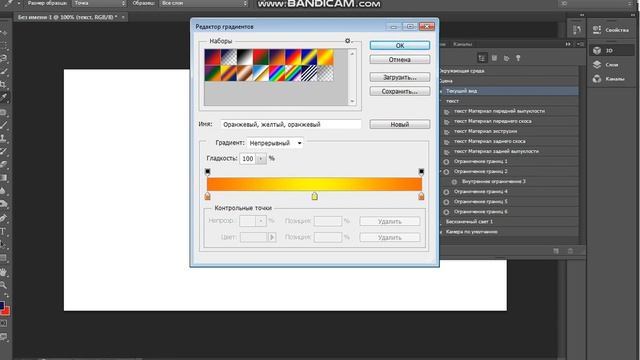The image size is (640, 360).
Task: Pick the copper gradient preset
Action: (x=244, y=73)
